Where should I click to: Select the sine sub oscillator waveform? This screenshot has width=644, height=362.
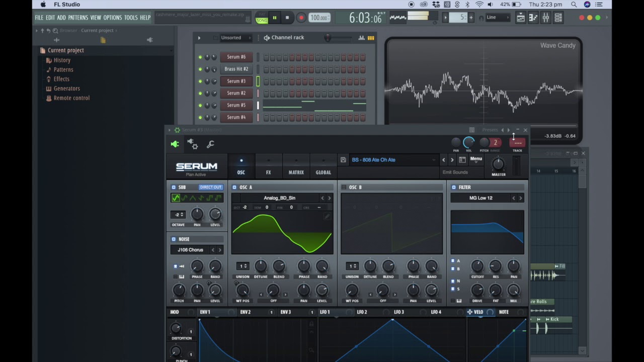click(x=176, y=198)
